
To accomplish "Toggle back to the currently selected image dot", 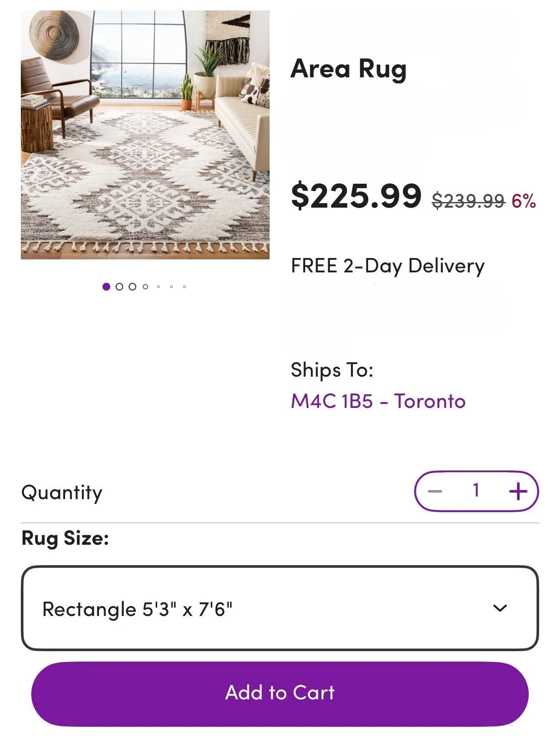I will tap(105, 286).
